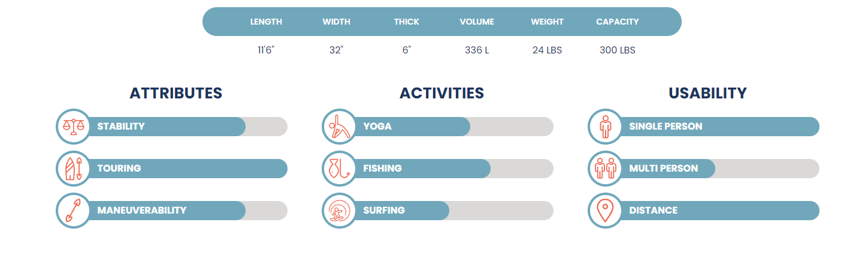
Task: Click the Fishing hook icon
Action: point(340,169)
